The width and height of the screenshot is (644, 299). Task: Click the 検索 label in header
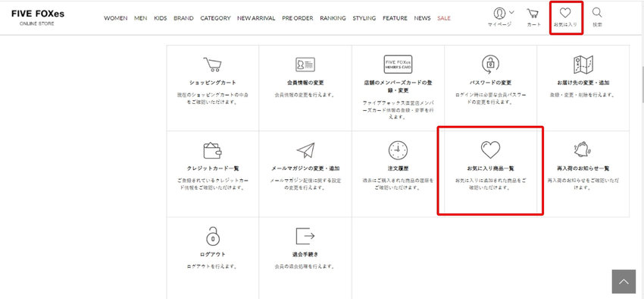click(597, 25)
